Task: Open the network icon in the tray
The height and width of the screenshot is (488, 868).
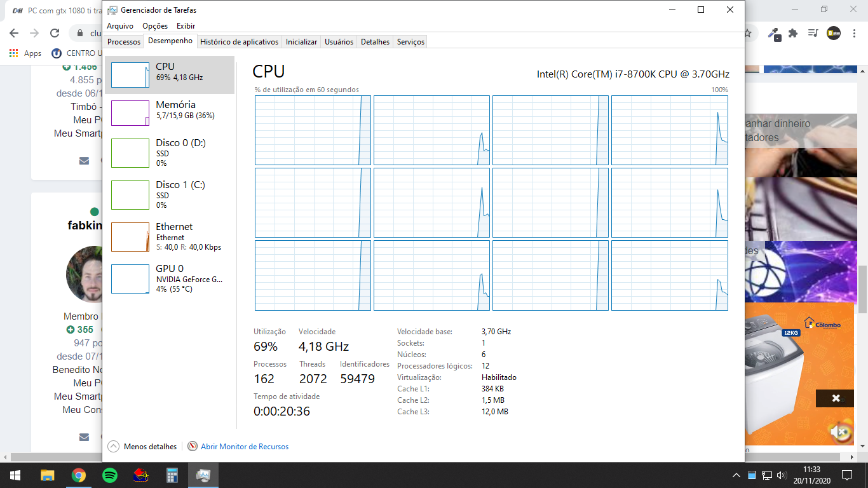Action: click(767, 475)
